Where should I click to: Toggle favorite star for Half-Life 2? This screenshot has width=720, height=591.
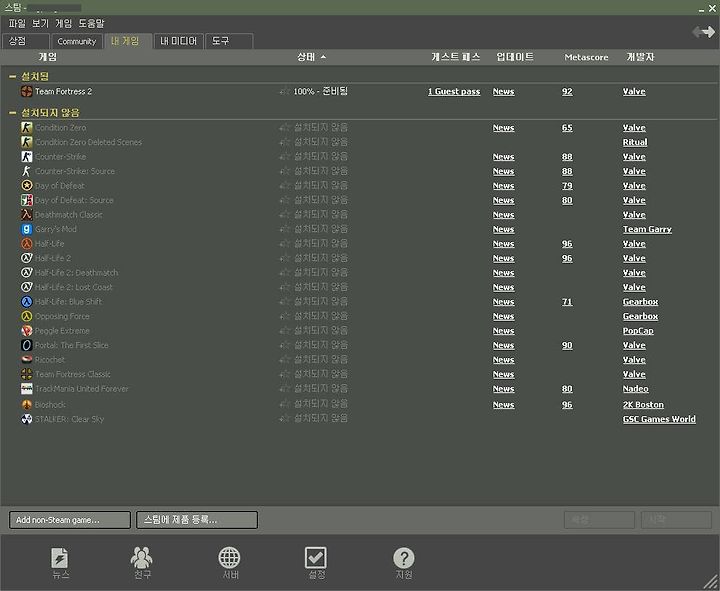point(285,258)
